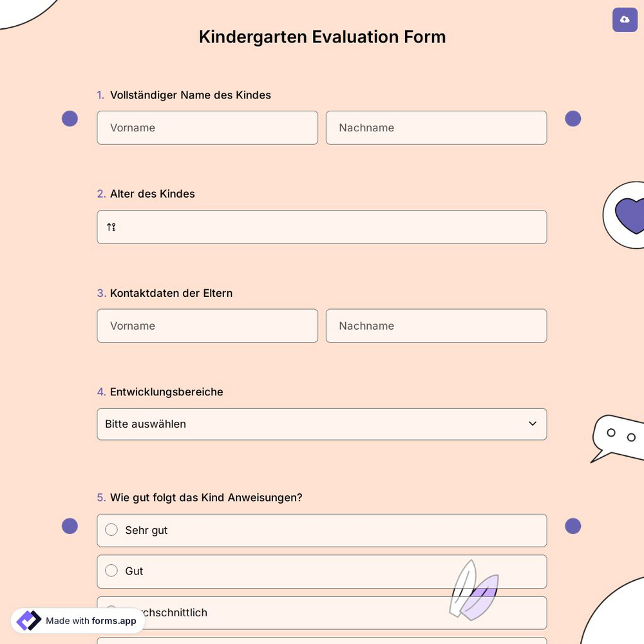Click the feather illustration near question five
The height and width of the screenshot is (644, 644).
pyautogui.click(x=475, y=591)
